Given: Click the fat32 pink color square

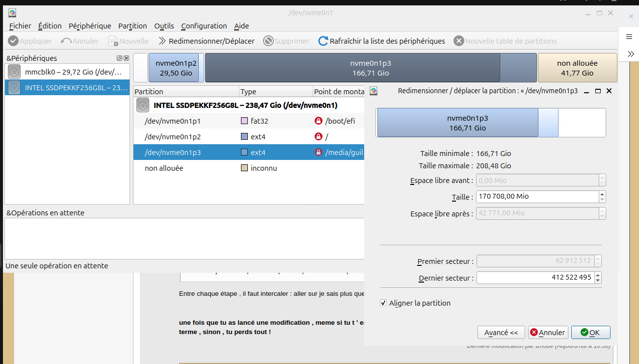Looking at the screenshot, I should coord(244,121).
